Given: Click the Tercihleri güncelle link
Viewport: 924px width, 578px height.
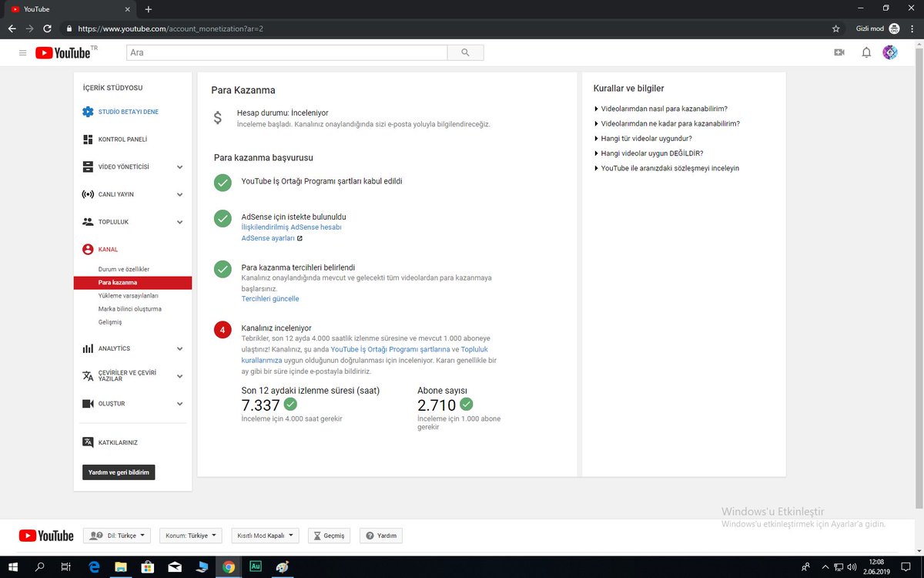Looking at the screenshot, I should coord(270,298).
